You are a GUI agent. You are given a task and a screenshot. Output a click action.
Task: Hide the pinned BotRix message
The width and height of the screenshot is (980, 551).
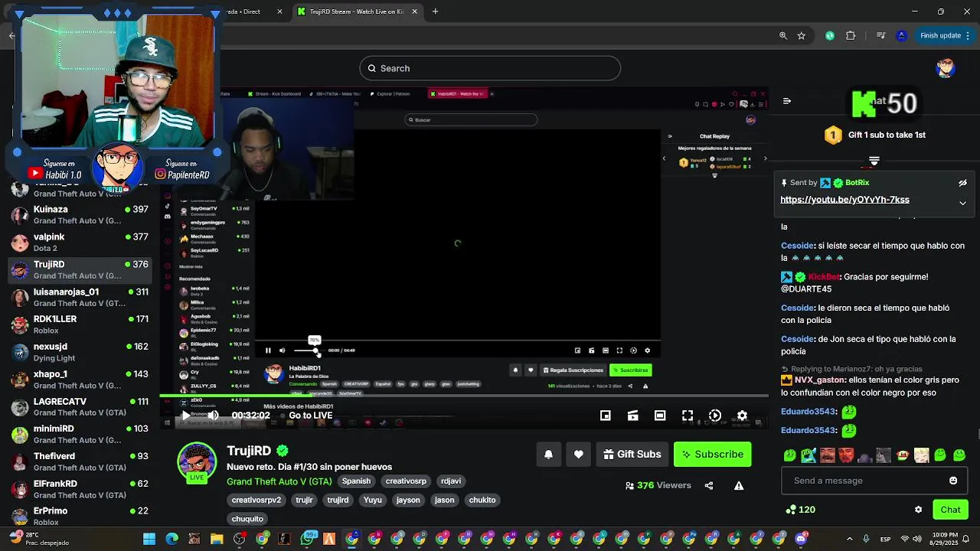point(962,183)
